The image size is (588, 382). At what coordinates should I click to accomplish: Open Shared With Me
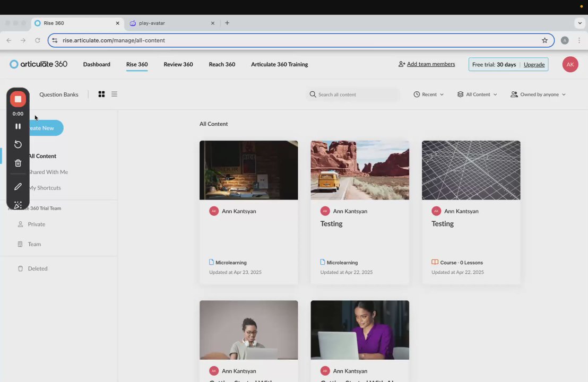(48, 172)
